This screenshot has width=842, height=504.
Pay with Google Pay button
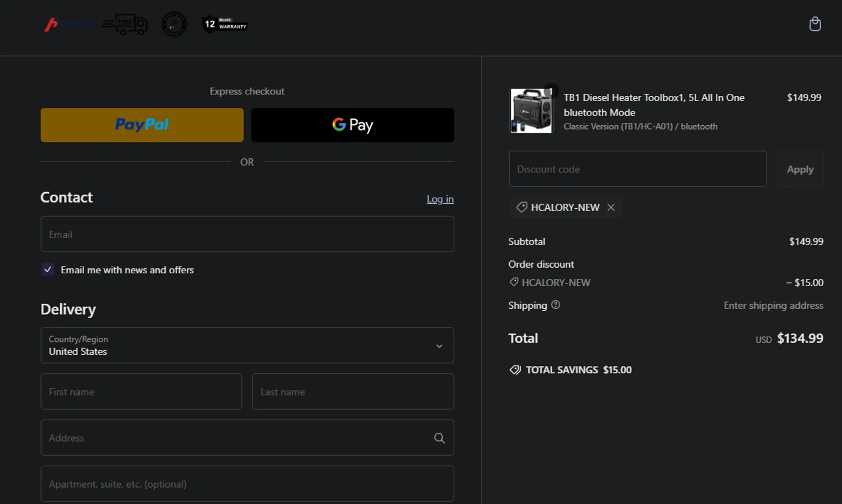(x=353, y=125)
